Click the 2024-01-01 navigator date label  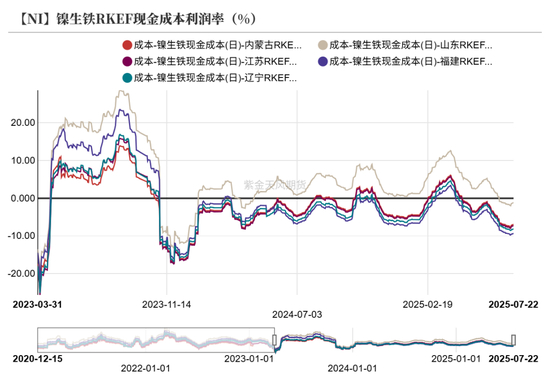pos(352,368)
